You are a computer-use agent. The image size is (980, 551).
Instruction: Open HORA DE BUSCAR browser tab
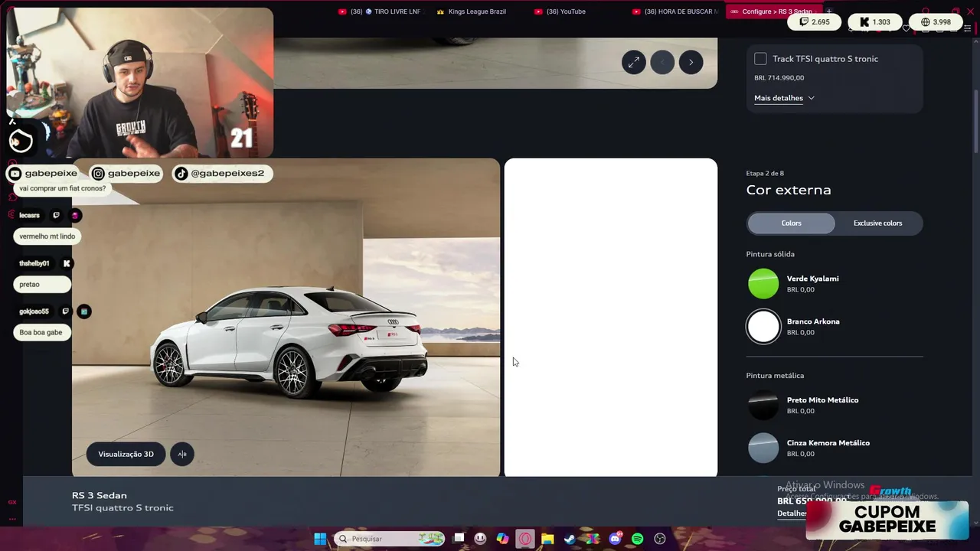pos(675,11)
